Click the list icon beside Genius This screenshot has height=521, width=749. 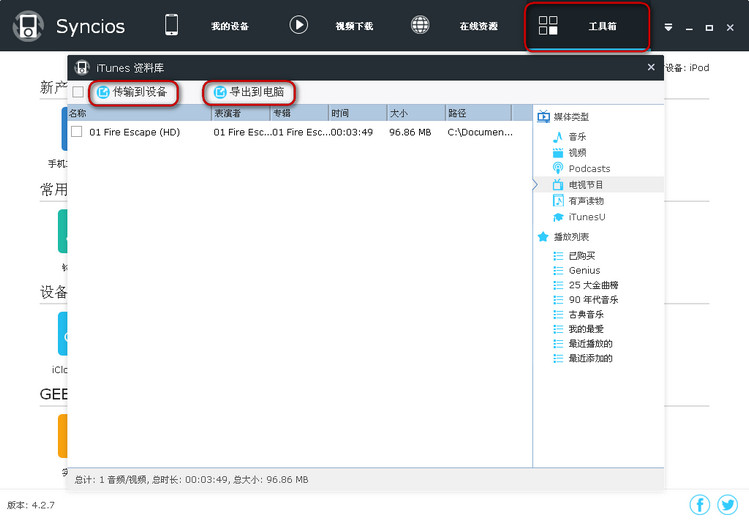click(558, 270)
